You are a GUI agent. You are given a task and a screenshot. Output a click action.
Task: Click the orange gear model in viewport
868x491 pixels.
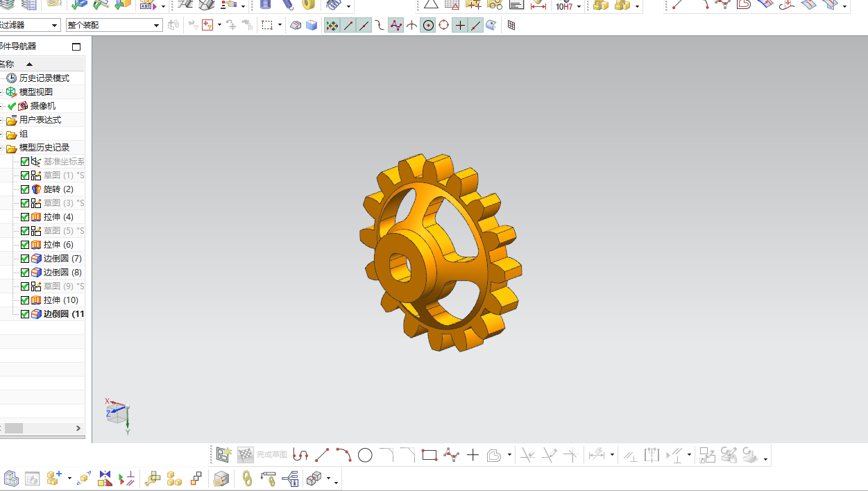pyautogui.click(x=439, y=253)
